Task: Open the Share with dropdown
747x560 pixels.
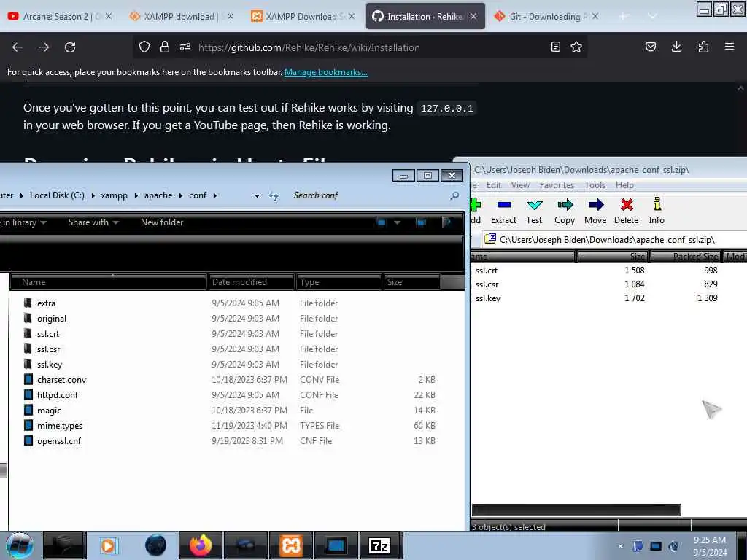Action: point(93,222)
